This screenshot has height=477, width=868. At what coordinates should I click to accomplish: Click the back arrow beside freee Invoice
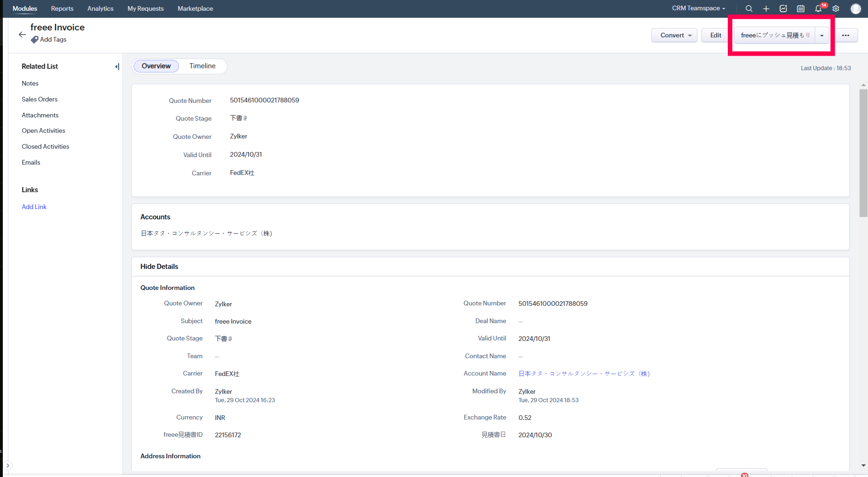22,35
